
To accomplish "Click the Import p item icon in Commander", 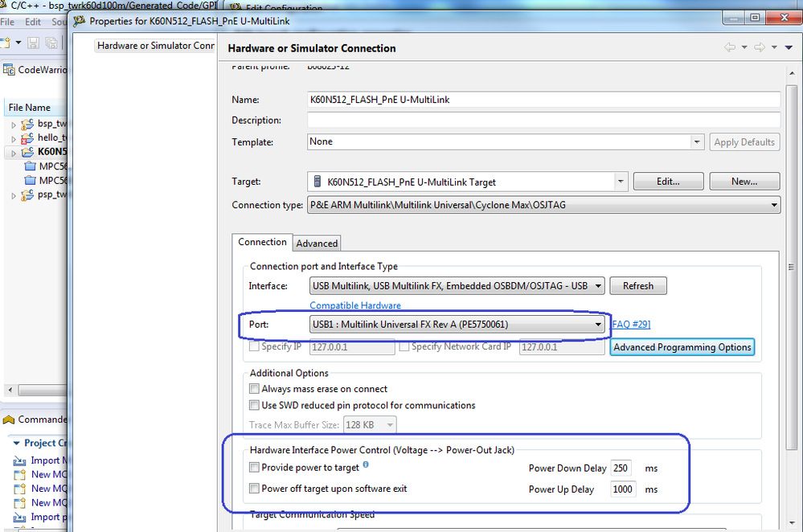I will pos(19,518).
